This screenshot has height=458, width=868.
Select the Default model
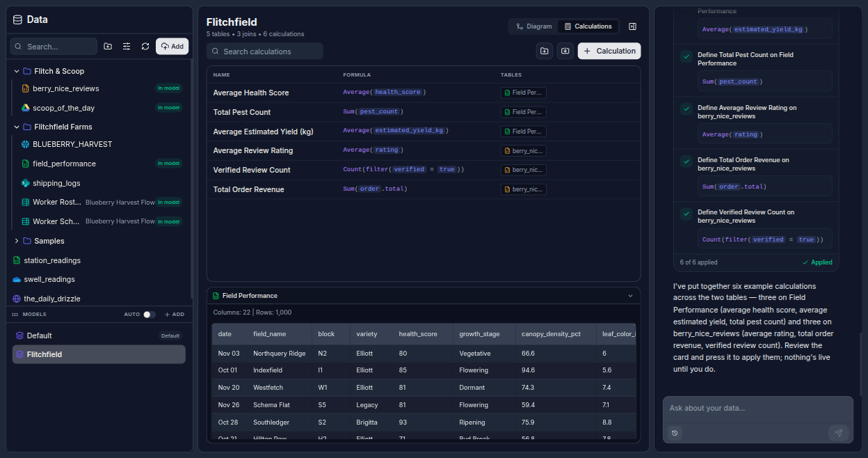(99, 335)
